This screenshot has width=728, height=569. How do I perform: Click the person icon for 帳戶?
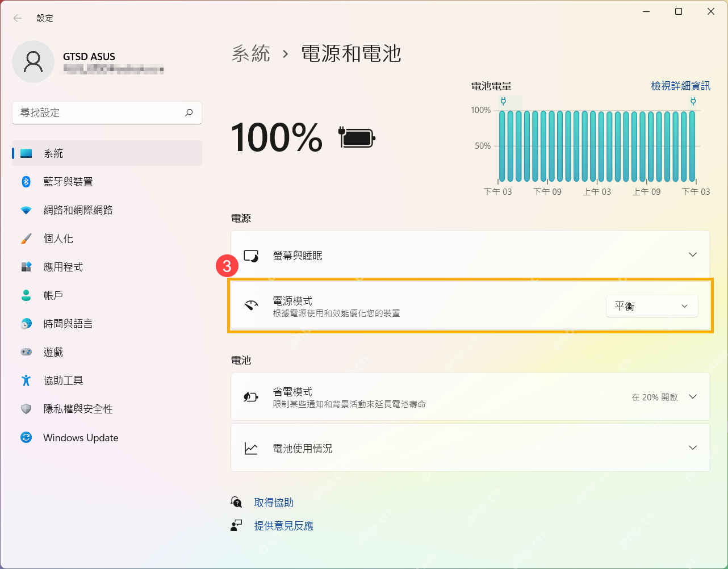pyautogui.click(x=26, y=295)
